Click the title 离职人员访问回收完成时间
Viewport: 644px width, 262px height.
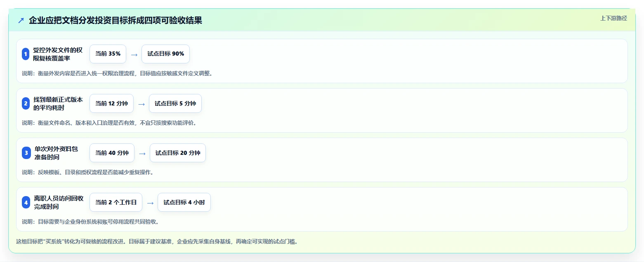click(x=59, y=202)
